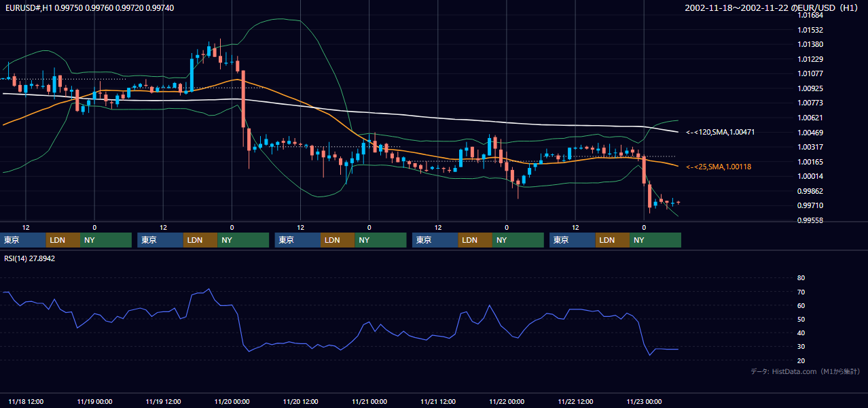Viewport: 868px width, 408px height.
Task: Click price axis value 1.01229
Action: tap(811, 59)
